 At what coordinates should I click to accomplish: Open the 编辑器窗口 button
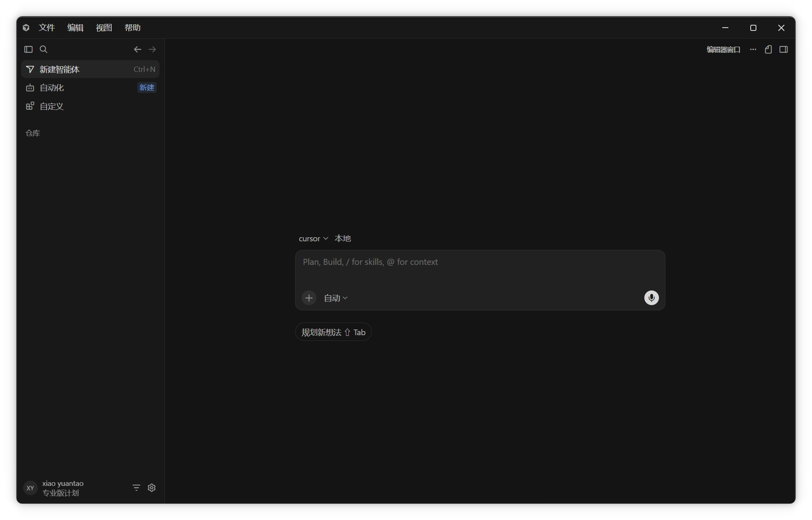click(723, 50)
